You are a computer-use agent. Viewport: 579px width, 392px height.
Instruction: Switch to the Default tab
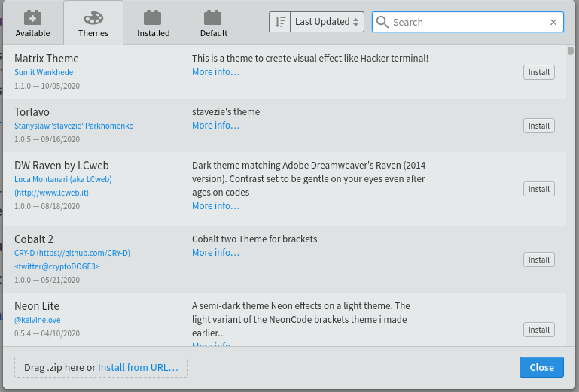(213, 23)
